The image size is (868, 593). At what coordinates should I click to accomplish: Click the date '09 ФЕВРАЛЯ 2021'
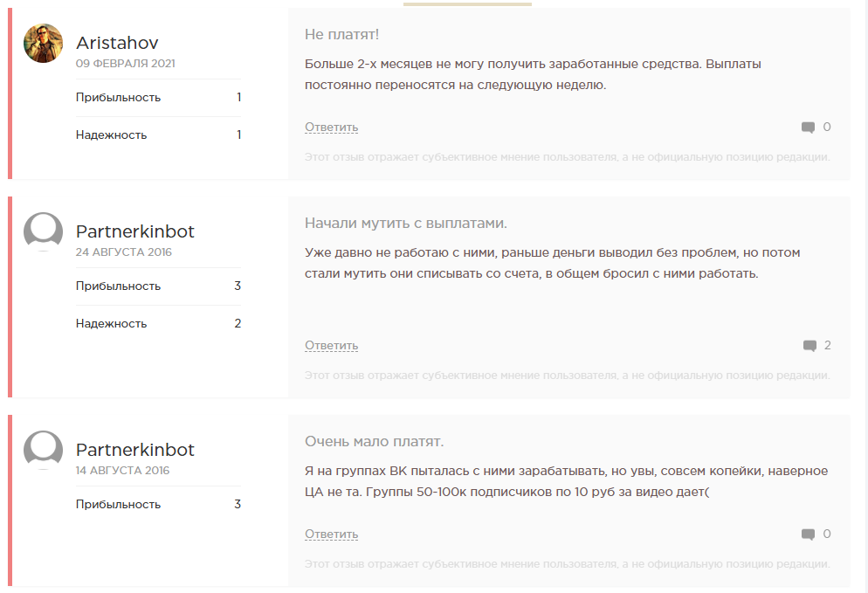pyautogui.click(x=126, y=64)
